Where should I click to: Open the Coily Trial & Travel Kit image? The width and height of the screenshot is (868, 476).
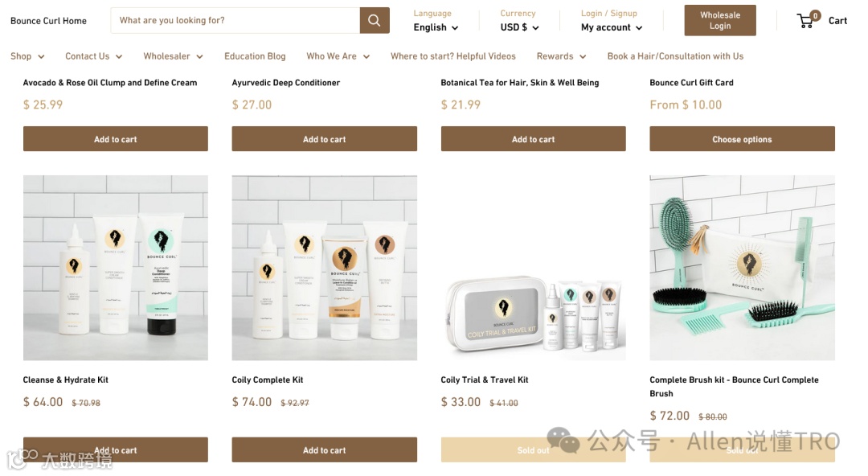coord(533,269)
